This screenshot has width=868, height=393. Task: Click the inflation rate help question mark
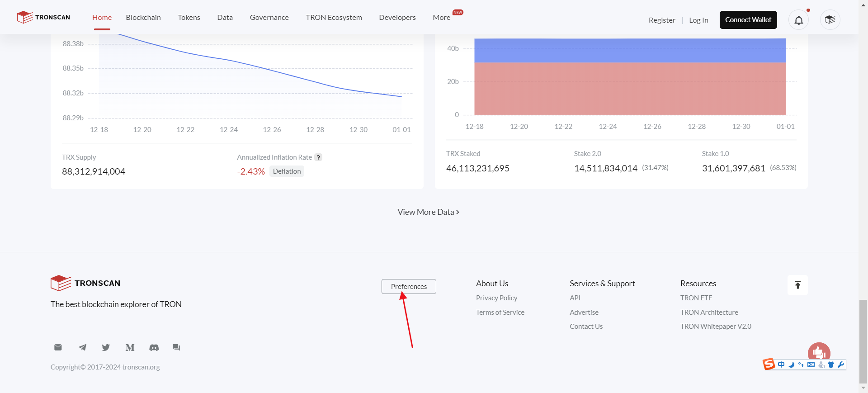[318, 157]
